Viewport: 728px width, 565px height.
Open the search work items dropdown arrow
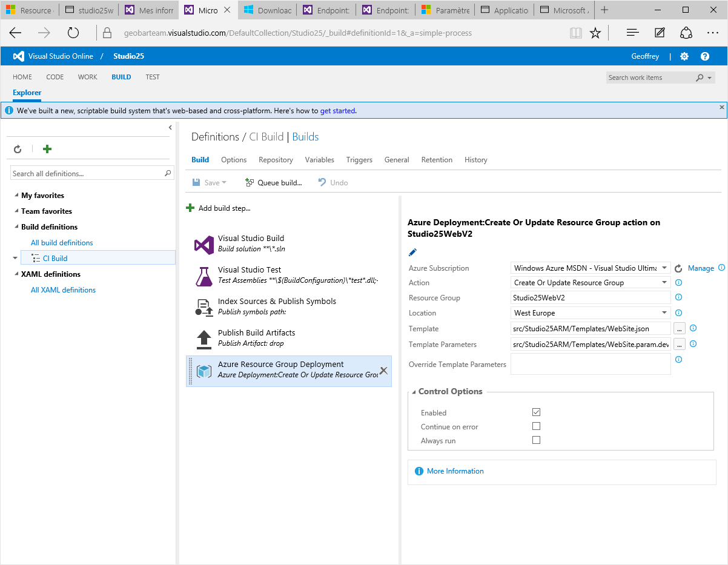pos(709,78)
